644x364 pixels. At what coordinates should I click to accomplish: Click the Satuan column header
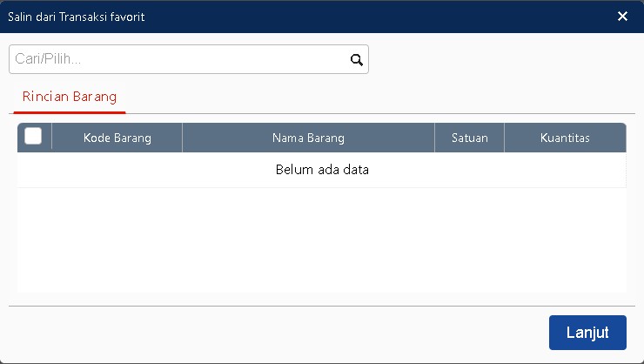(x=469, y=138)
